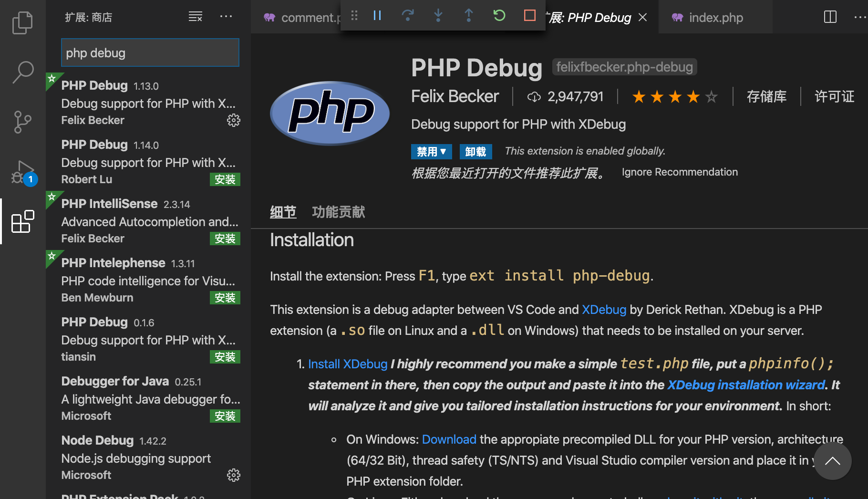Click the install count cloud icon

pos(534,97)
